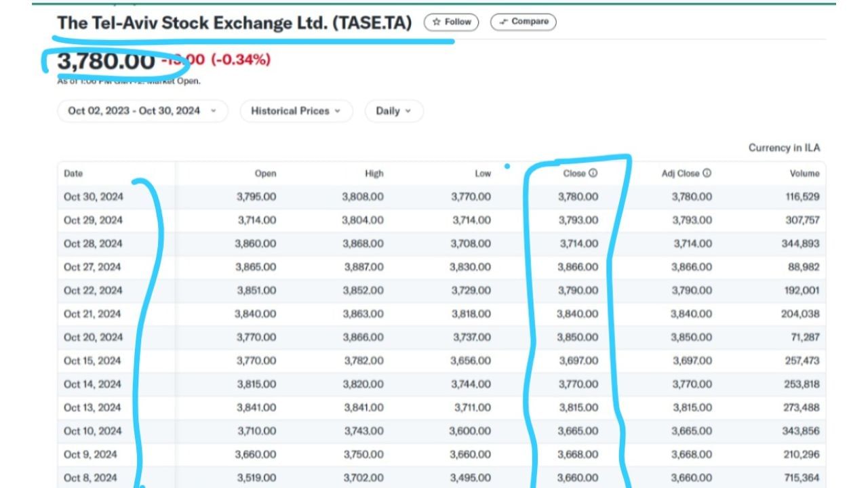Select the Oct 8, 2024 date cell
Image resolution: width=868 pixels, height=488 pixels.
(90, 478)
